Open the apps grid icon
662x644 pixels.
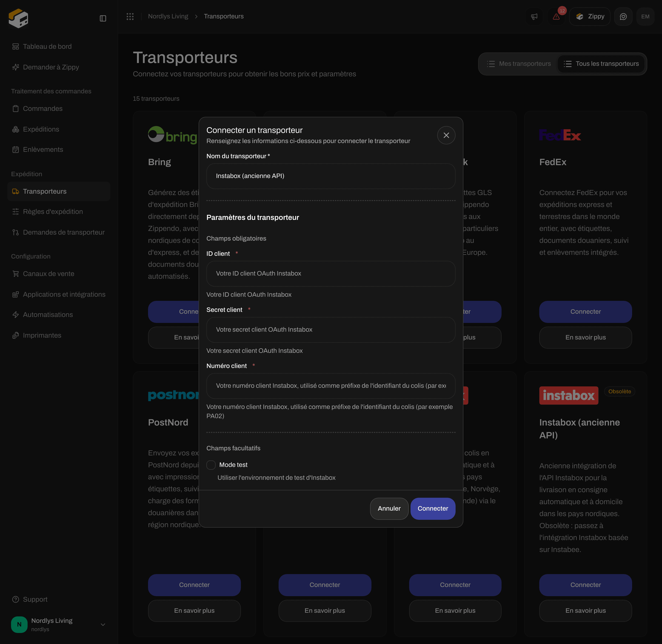[130, 16]
